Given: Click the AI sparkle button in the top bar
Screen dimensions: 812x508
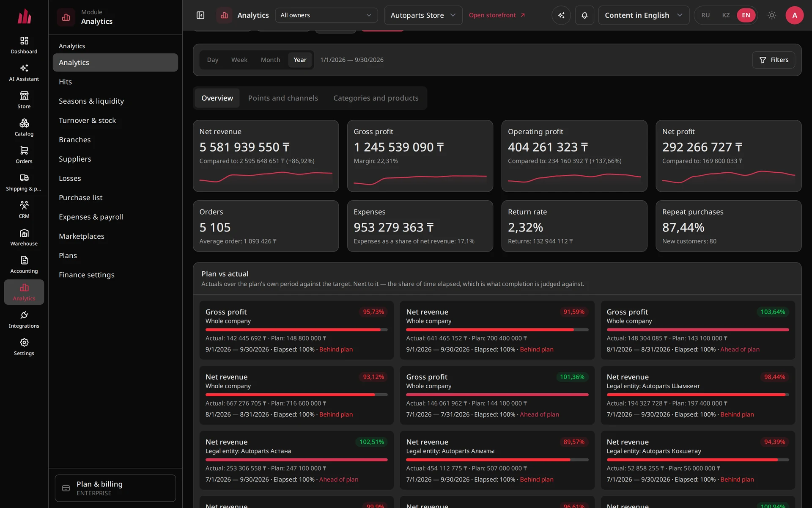Looking at the screenshot, I should coord(561,15).
